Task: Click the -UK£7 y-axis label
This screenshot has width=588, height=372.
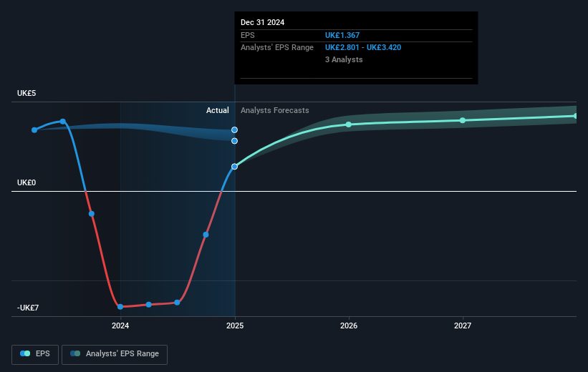Action: tap(28, 308)
